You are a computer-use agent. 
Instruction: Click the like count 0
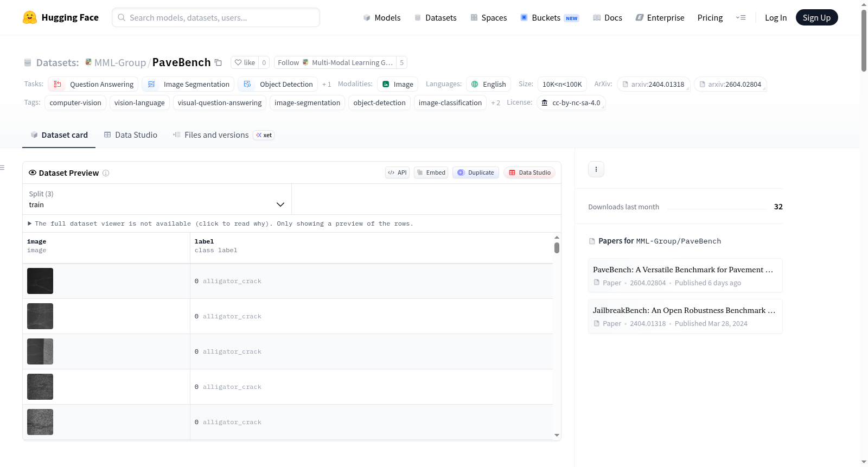pos(264,62)
